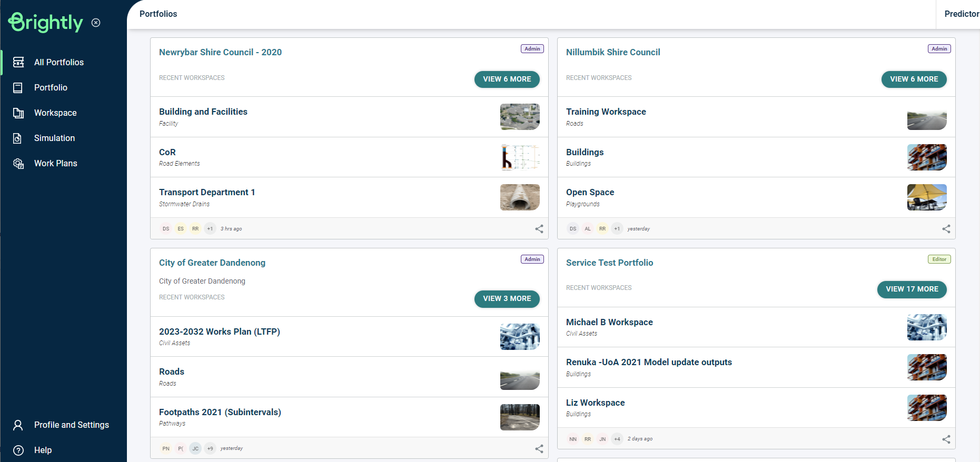
Task: Open Building and Facilities workspace
Action: pyautogui.click(x=349, y=117)
